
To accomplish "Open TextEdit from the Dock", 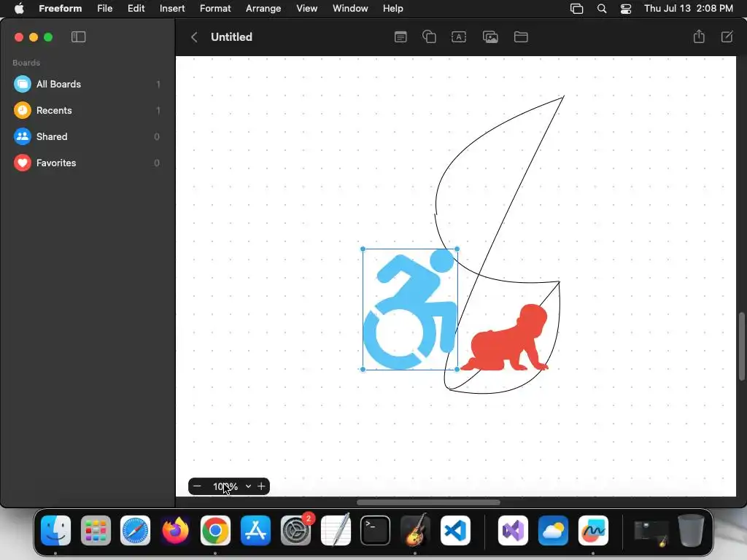I will pos(336,531).
